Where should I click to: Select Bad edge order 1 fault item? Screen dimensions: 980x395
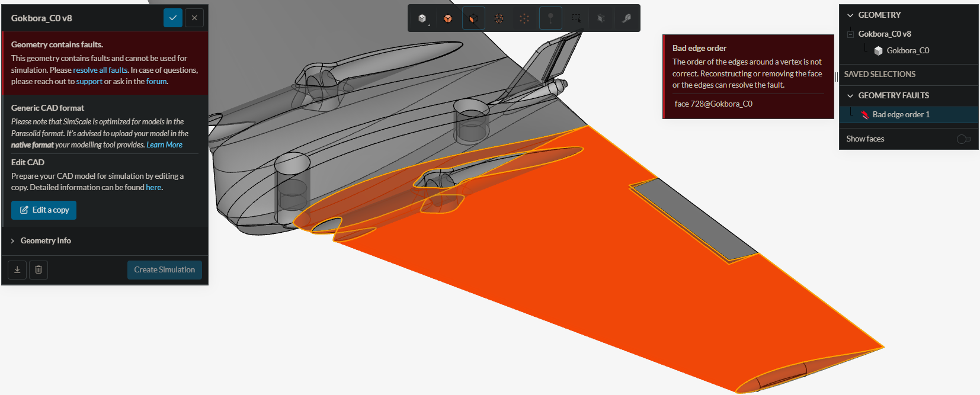coord(901,115)
